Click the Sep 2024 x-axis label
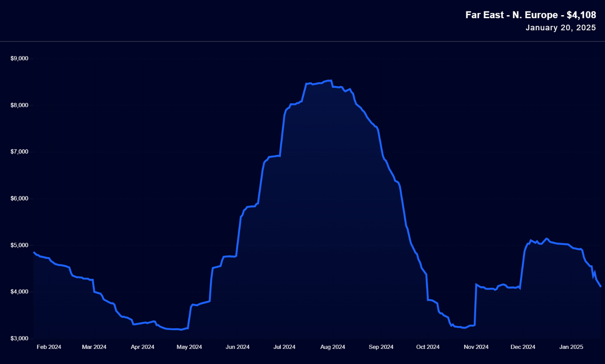 point(381,347)
